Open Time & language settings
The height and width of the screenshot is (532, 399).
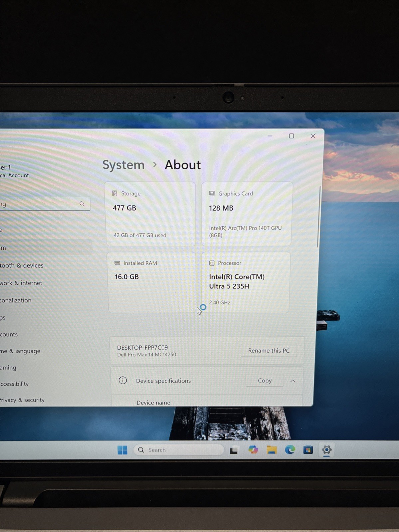pyautogui.click(x=20, y=351)
